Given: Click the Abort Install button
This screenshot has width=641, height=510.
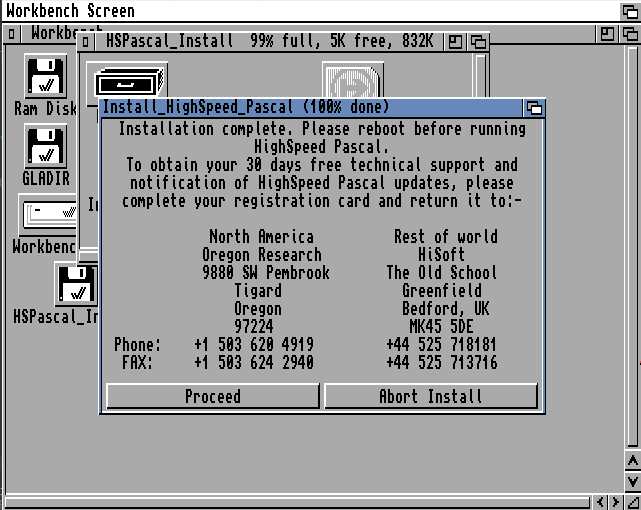Looking at the screenshot, I should pyautogui.click(x=431, y=396).
